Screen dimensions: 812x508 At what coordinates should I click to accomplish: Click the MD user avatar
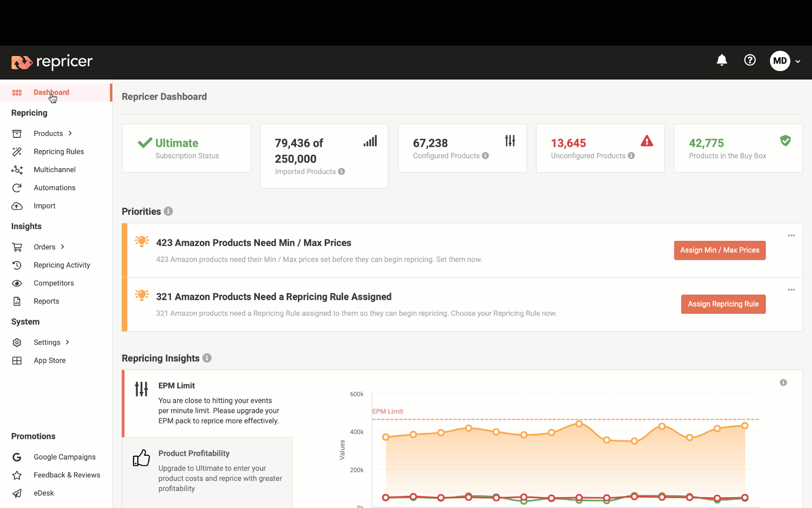click(780, 61)
